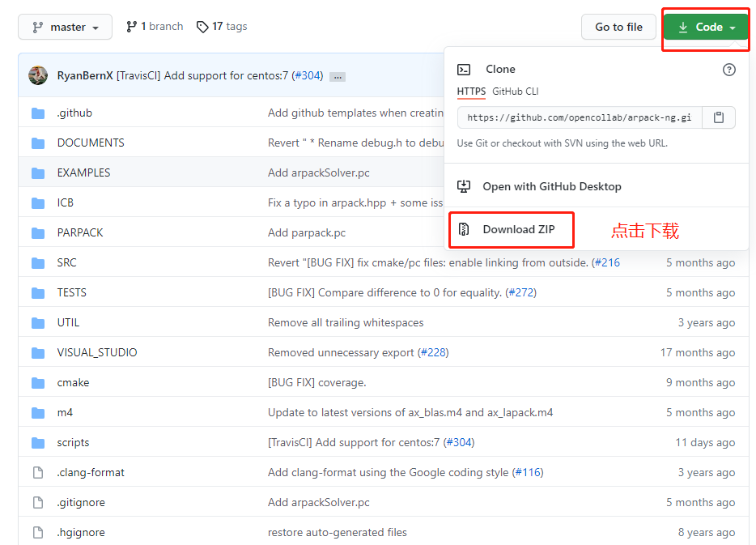
Task: Click the cmake folder icon
Action: point(38,383)
